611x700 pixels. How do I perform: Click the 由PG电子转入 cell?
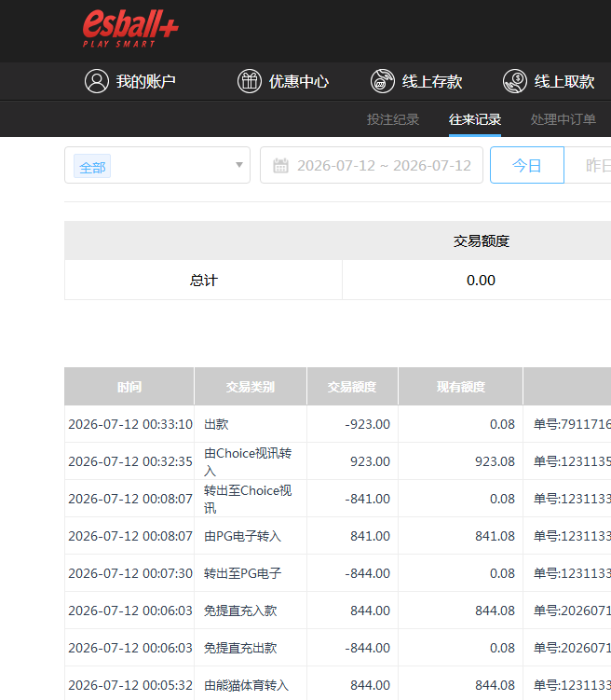click(251, 536)
